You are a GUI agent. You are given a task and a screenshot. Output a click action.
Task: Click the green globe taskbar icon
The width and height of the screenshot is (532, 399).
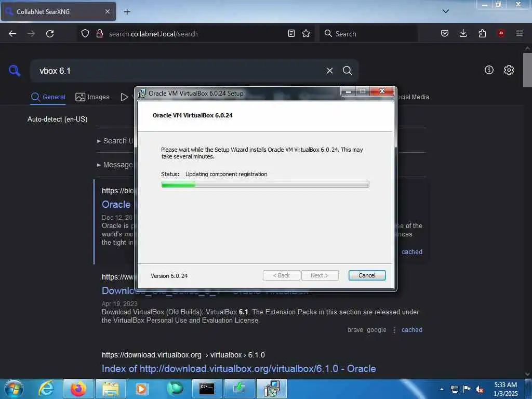pos(175,389)
